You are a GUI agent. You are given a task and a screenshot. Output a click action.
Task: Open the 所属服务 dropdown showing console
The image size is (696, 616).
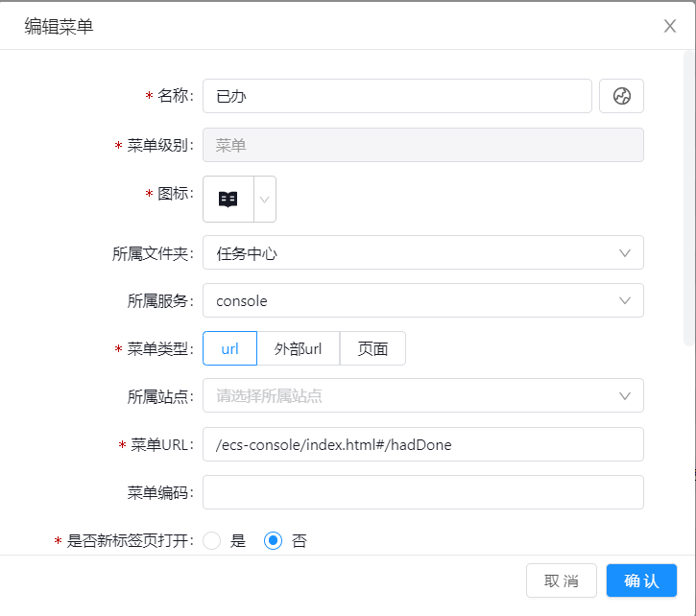[x=422, y=301]
